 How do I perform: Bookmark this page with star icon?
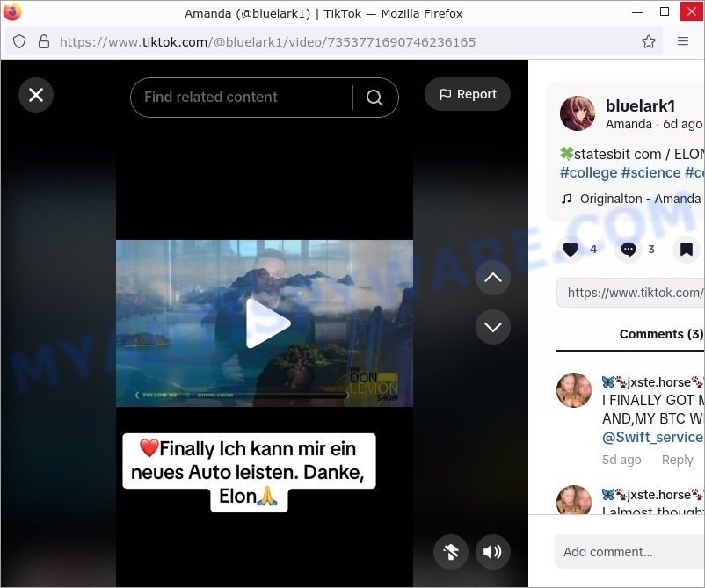coord(649,42)
